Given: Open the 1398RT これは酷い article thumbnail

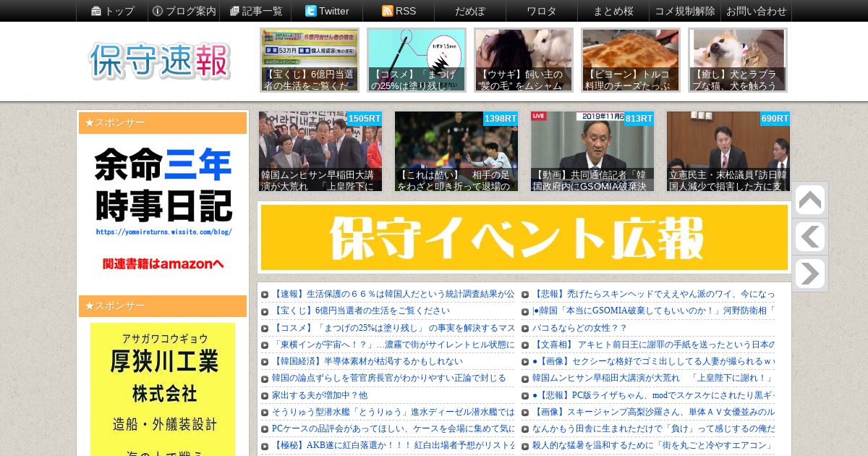Looking at the screenshot, I should (456, 151).
